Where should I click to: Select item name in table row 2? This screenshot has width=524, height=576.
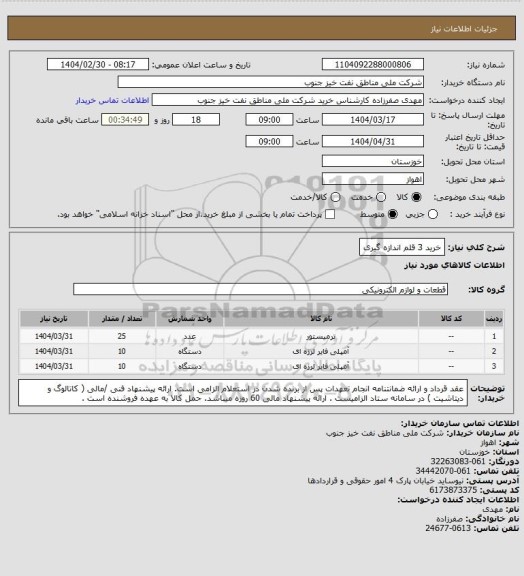click(320, 352)
